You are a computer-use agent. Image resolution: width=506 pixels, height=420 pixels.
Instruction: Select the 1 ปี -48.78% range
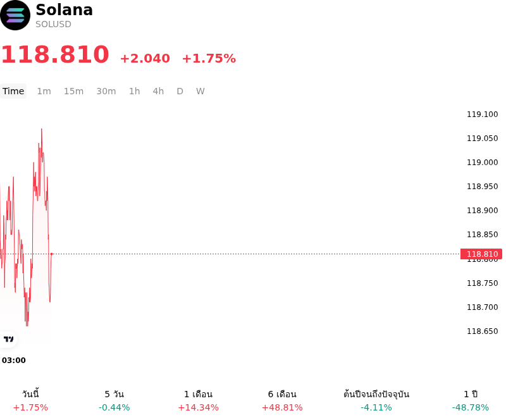click(x=471, y=400)
